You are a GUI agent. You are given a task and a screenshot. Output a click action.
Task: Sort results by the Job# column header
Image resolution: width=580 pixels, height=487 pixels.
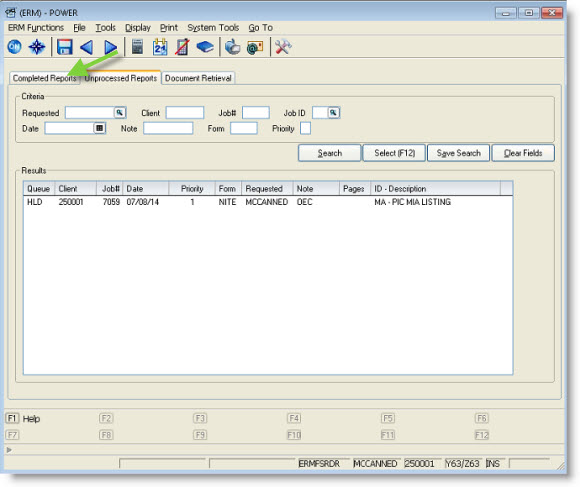click(x=109, y=189)
